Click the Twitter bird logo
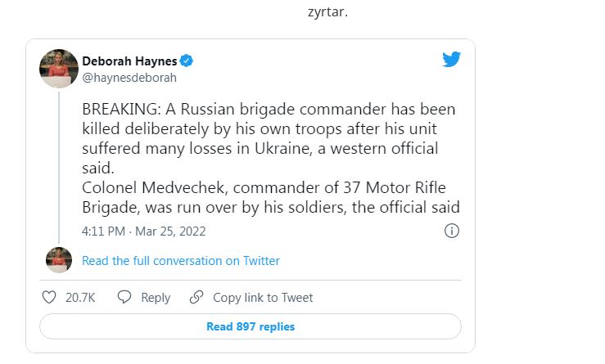The width and height of the screenshot is (605, 364). (x=452, y=61)
